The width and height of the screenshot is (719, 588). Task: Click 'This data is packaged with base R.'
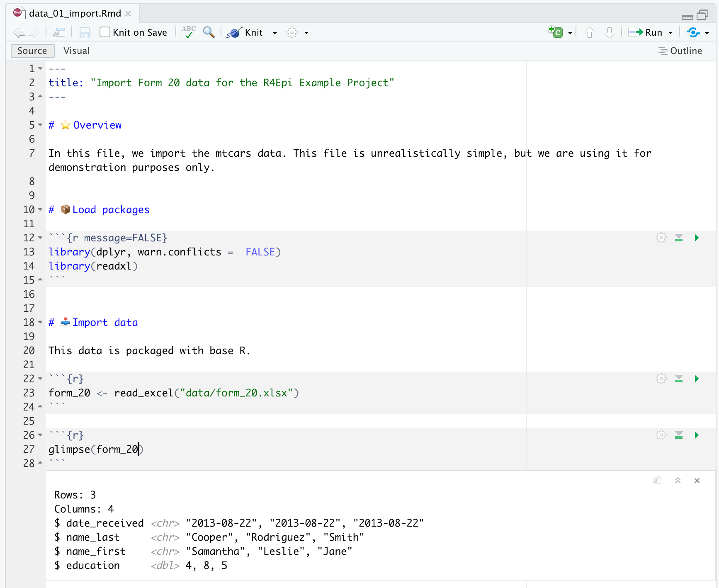[x=150, y=350]
